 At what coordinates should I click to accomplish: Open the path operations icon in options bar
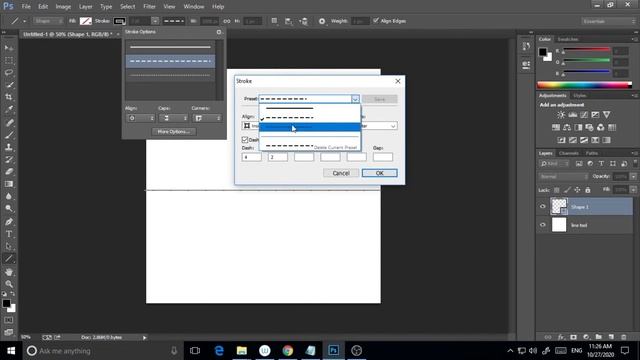[x=274, y=21]
